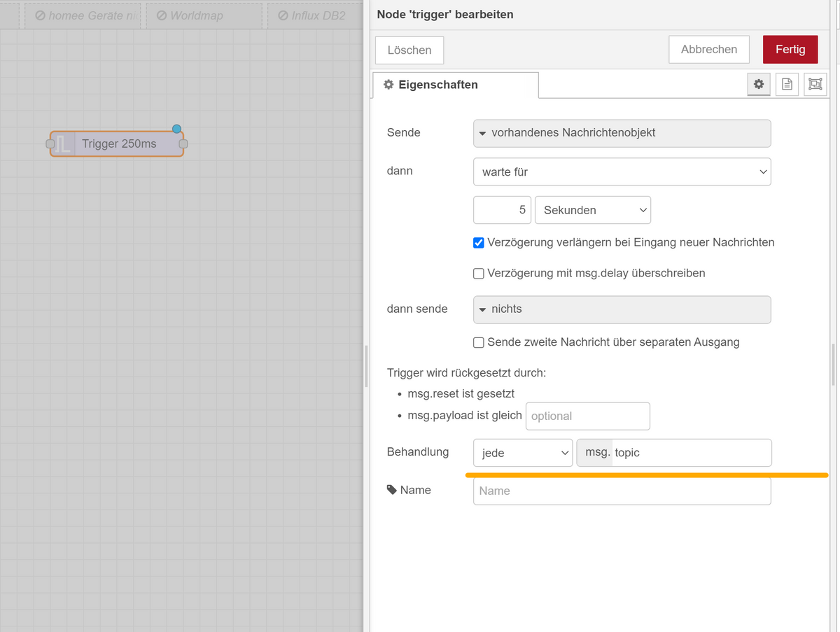Click the trigger node's waveform icon
The height and width of the screenshot is (632, 840).
pos(63,144)
